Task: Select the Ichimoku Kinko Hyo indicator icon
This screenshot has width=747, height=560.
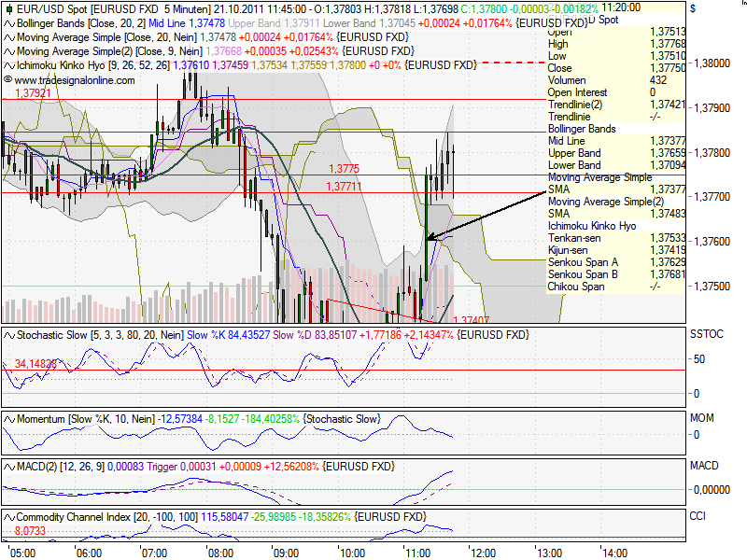Action: (7, 65)
